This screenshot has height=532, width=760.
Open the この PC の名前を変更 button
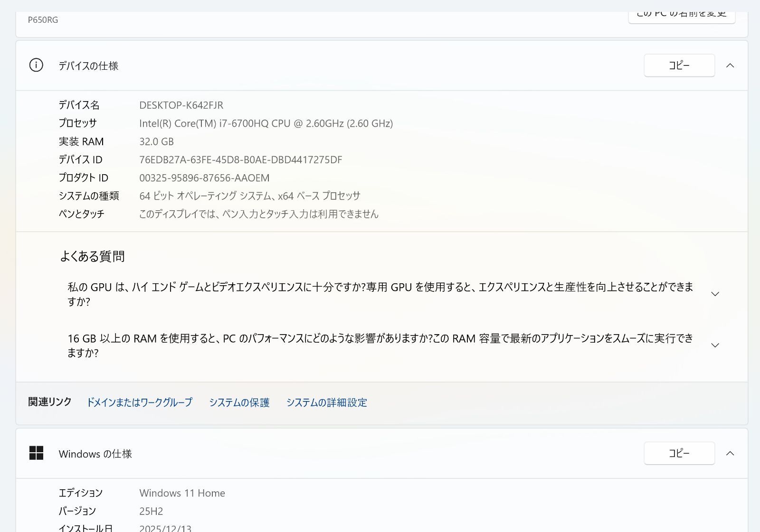681,16
